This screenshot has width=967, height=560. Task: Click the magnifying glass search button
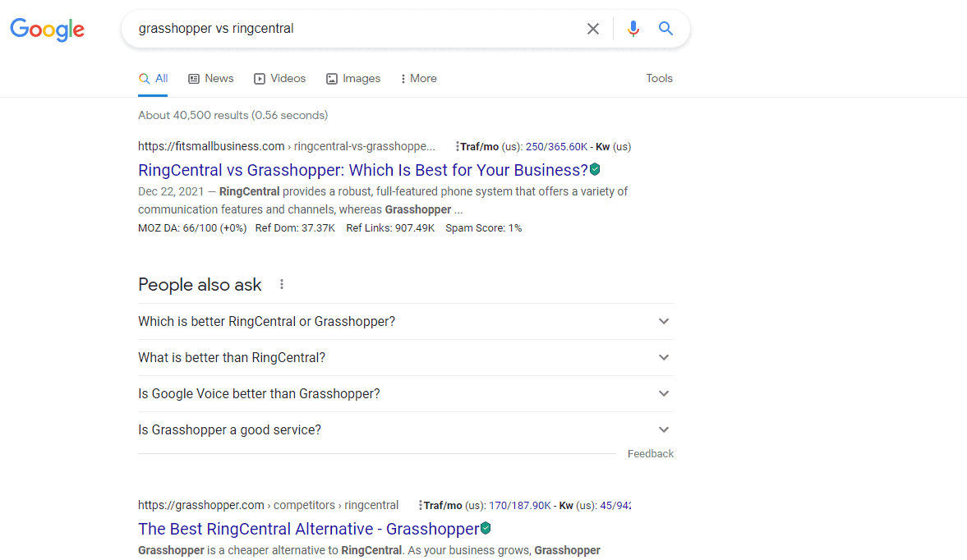[665, 29]
